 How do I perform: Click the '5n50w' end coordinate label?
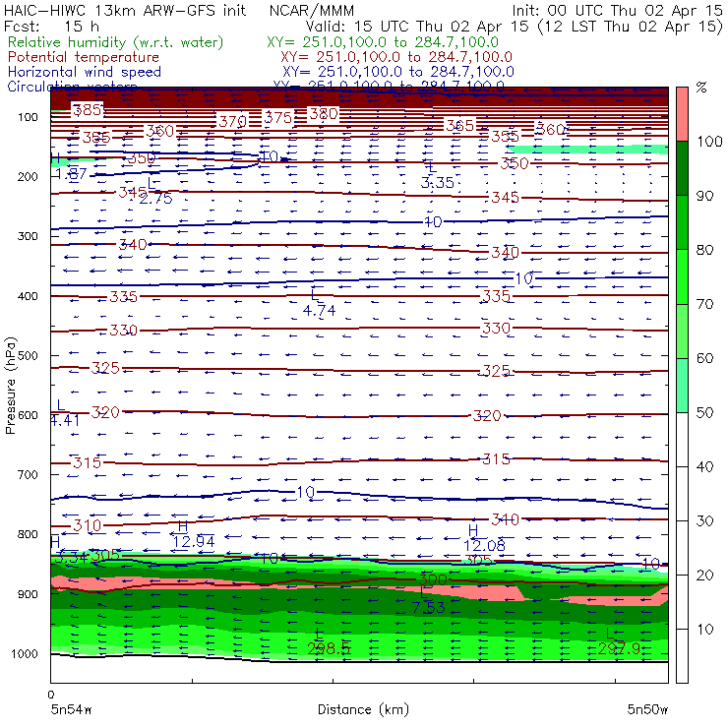[647, 710]
